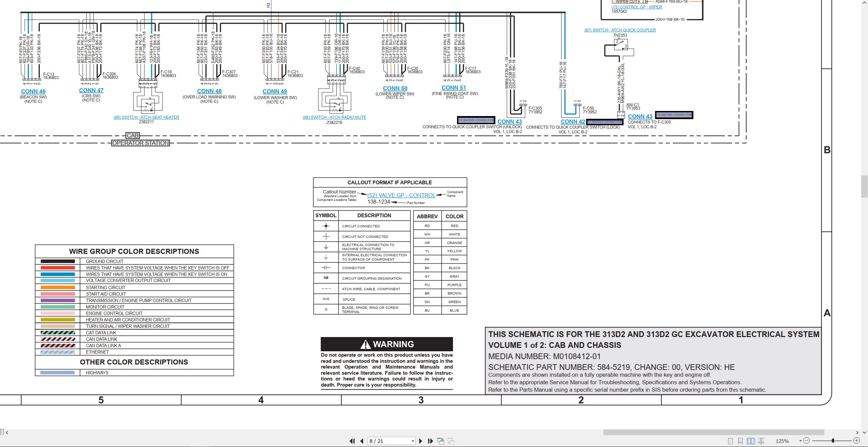This screenshot has width=868, height=447.
Task: Select facing pages layout
Action: [x=751, y=441]
